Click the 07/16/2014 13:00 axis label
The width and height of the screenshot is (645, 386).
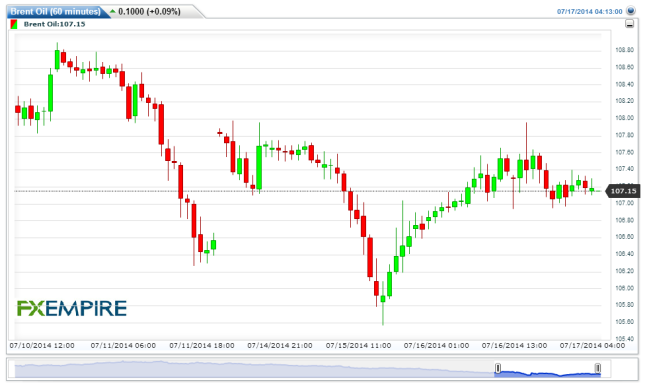(515, 346)
